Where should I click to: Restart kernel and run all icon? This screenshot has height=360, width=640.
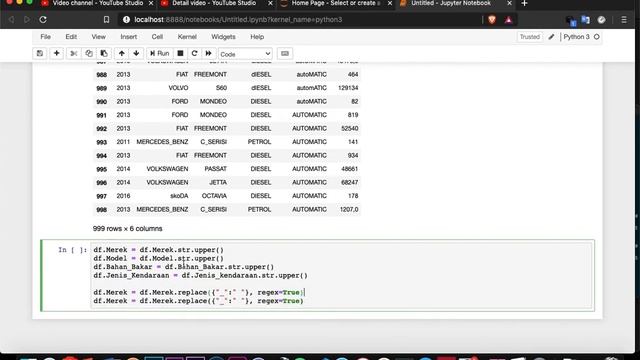209,53
